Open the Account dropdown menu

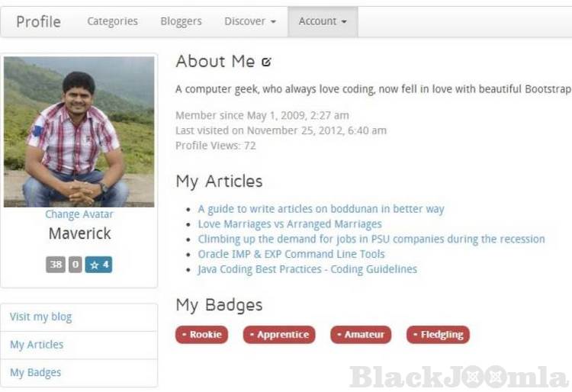pos(323,21)
